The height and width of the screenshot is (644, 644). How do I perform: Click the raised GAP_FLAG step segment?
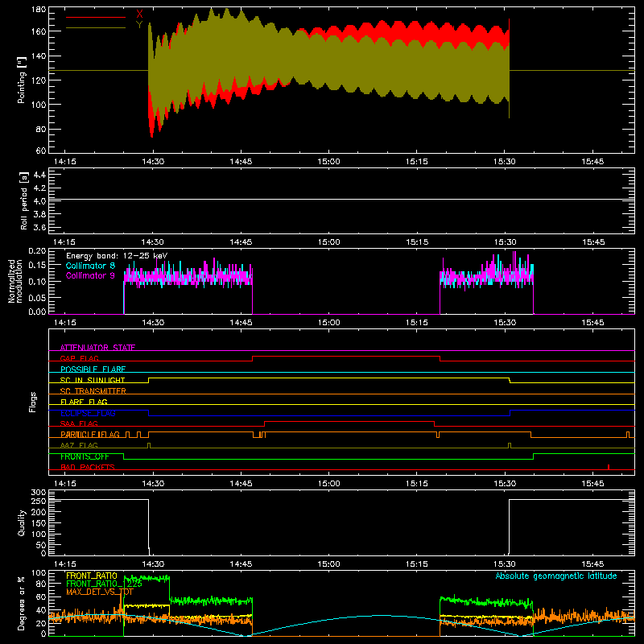346,356
